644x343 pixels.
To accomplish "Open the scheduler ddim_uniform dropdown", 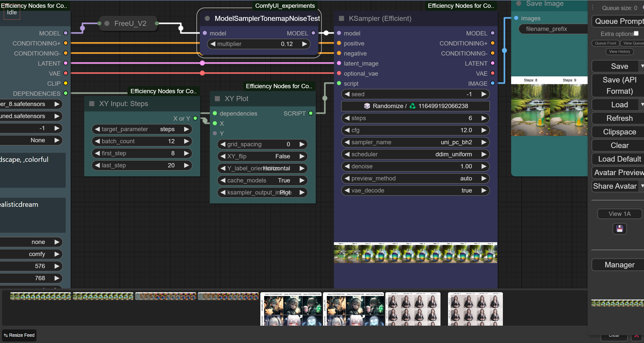I will pos(415,154).
